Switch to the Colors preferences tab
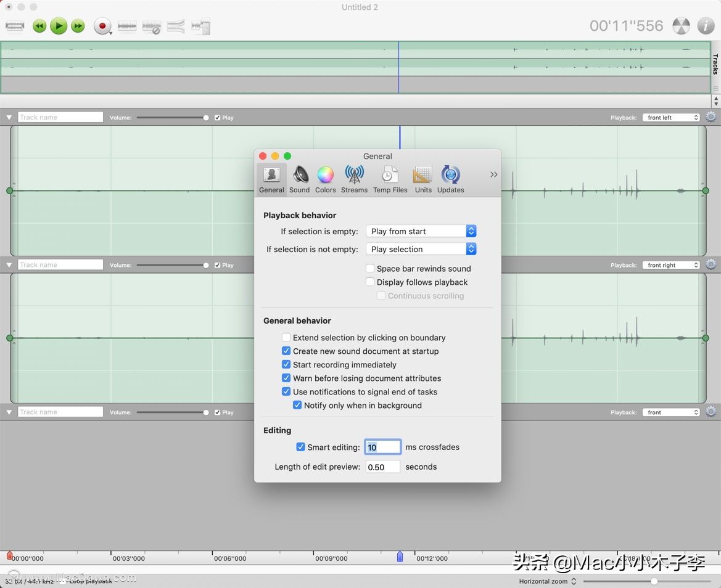This screenshot has height=588, width=721. pyautogui.click(x=326, y=179)
